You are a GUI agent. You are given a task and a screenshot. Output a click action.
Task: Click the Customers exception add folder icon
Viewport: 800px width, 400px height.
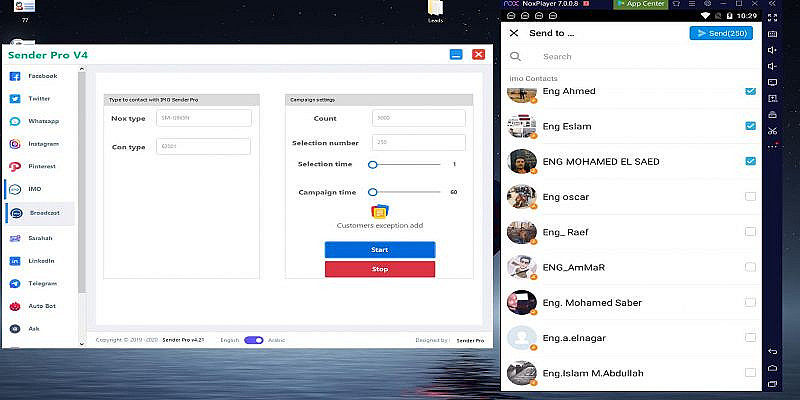(380, 211)
